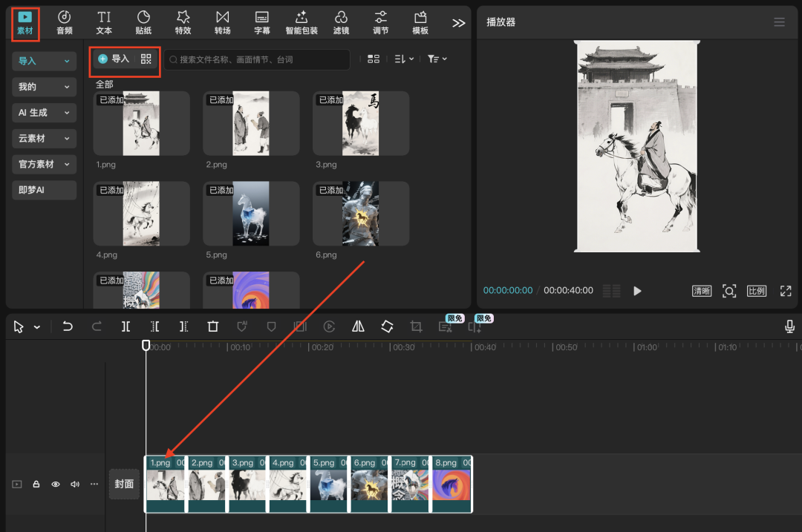Click the undo arrow in timeline toolbar
This screenshot has height=532, width=802.
68,326
